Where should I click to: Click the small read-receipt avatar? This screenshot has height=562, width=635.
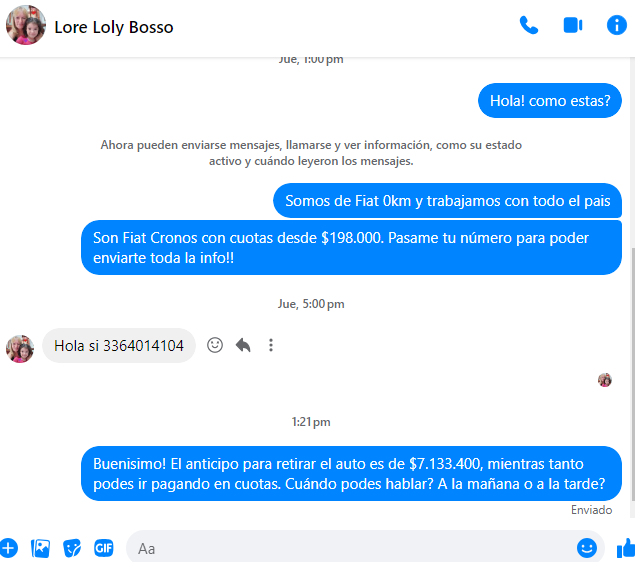pos(605,380)
